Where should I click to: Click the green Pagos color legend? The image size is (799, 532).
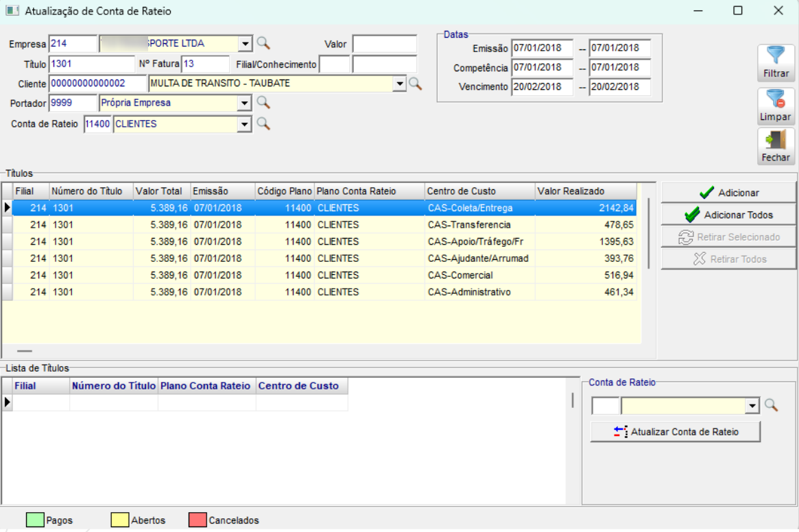tap(36, 520)
